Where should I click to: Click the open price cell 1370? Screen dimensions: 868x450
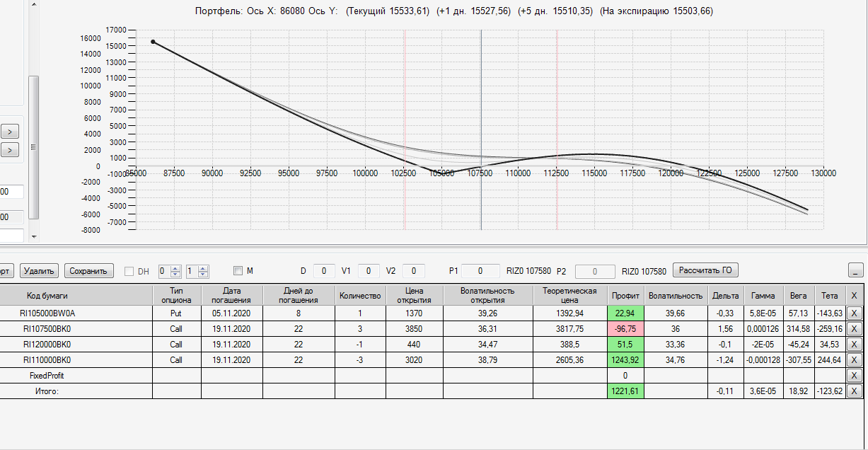[x=415, y=313]
